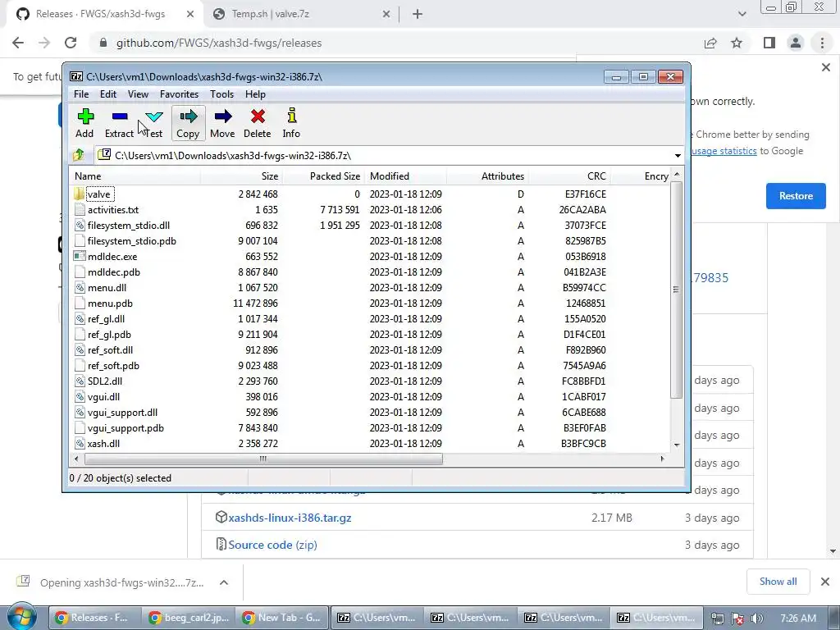840x630 pixels.
Task: Select activities.txt file row
Action: click(x=370, y=210)
